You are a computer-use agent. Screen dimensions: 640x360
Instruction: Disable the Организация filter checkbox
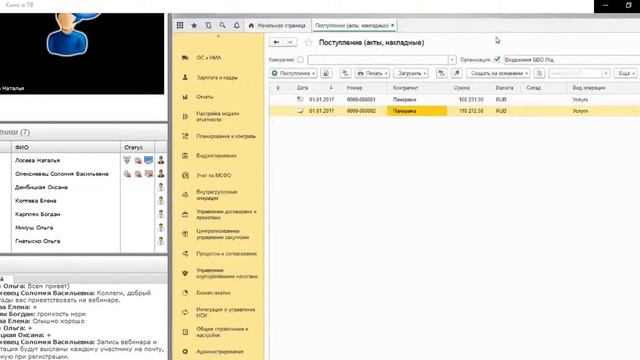click(497, 60)
